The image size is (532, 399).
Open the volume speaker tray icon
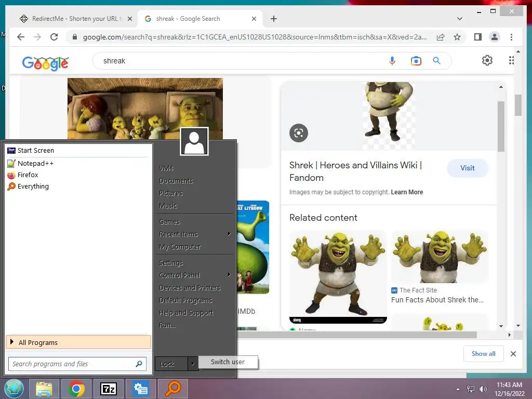click(x=483, y=389)
